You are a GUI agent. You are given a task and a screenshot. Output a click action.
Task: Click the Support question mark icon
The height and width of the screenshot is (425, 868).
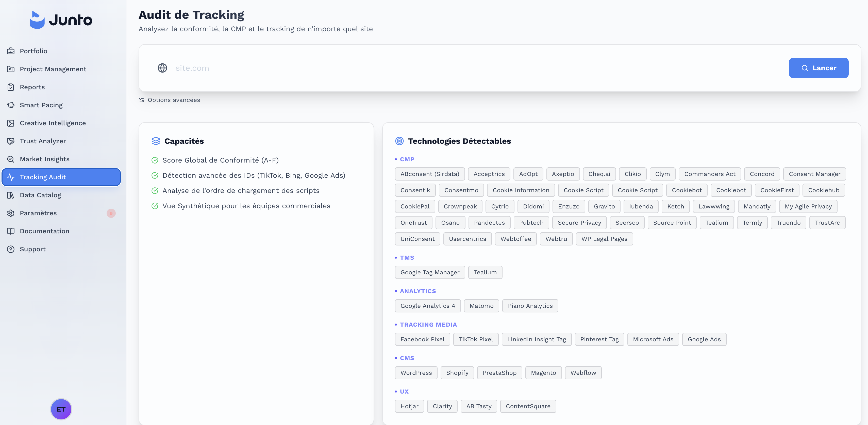[x=11, y=249]
